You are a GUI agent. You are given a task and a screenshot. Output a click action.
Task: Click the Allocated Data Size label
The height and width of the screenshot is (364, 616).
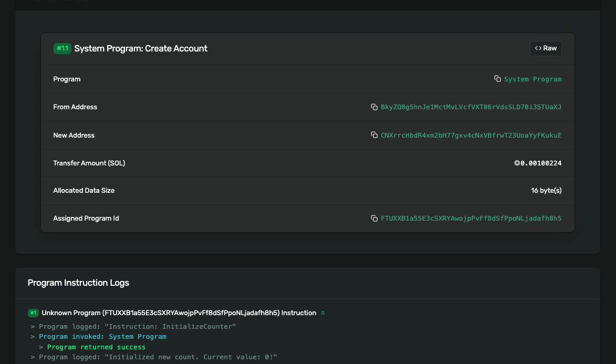83,191
